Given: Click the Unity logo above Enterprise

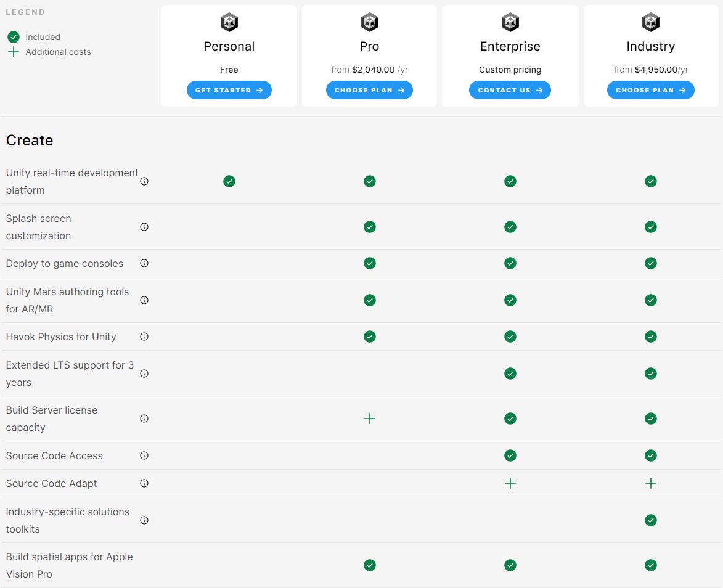Looking at the screenshot, I should (510, 22).
